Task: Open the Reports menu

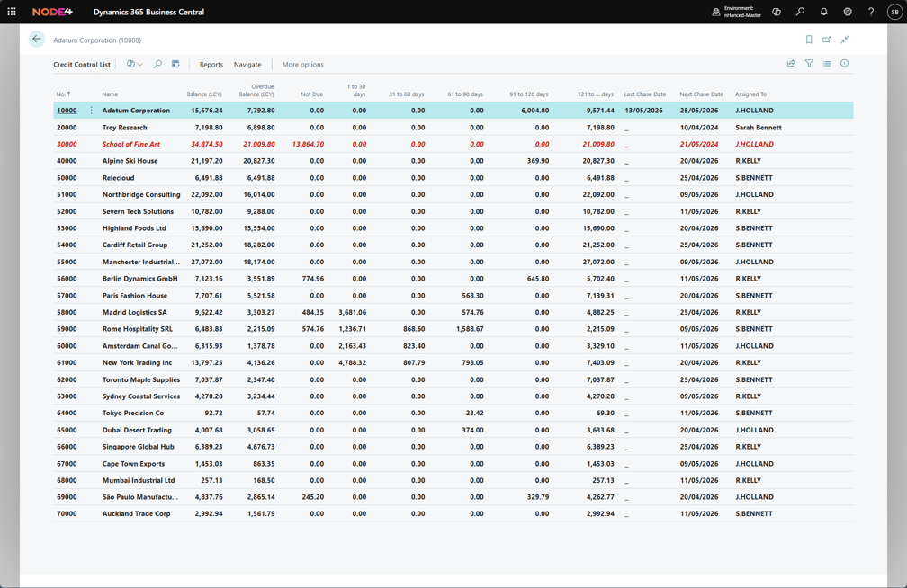Action: (211, 65)
